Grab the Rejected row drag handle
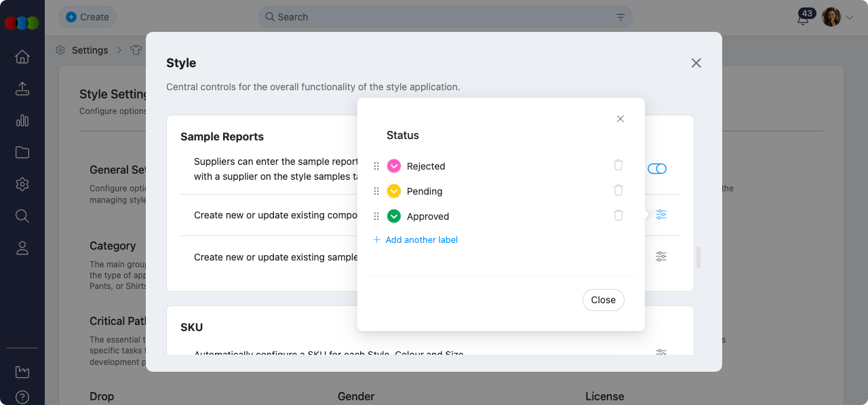868x405 pixels. pos(376,166)
